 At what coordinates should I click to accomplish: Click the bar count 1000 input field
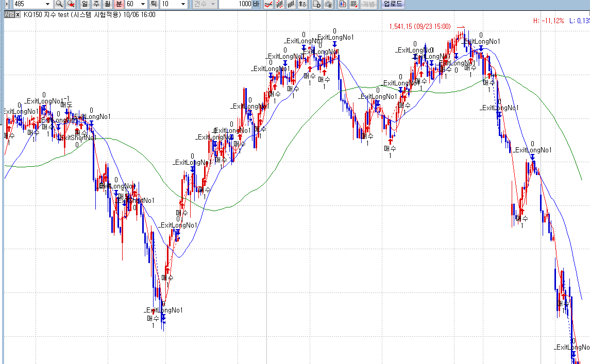235,4
